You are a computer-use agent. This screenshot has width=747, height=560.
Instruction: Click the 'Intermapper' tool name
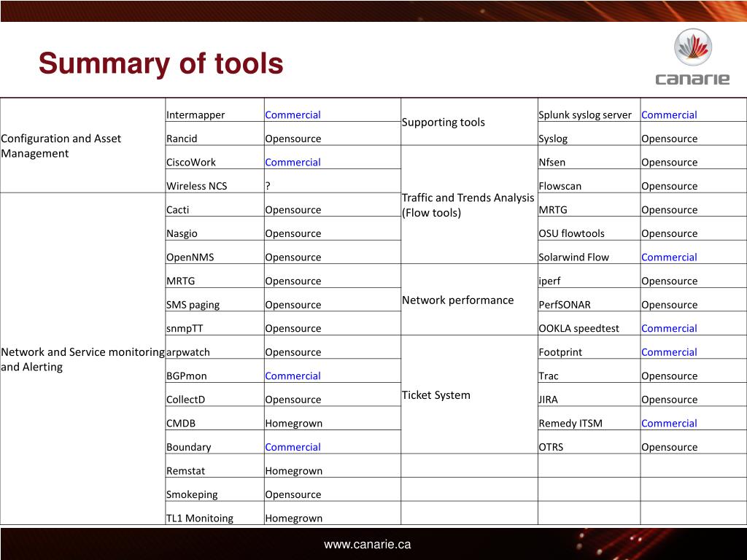[196, 114]
